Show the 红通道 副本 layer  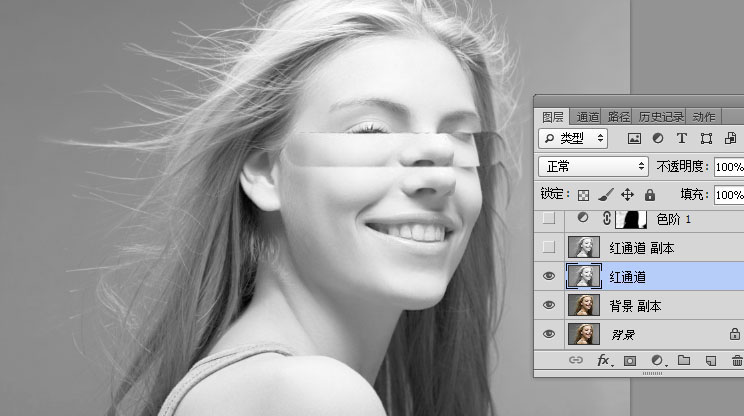[548, 247]
